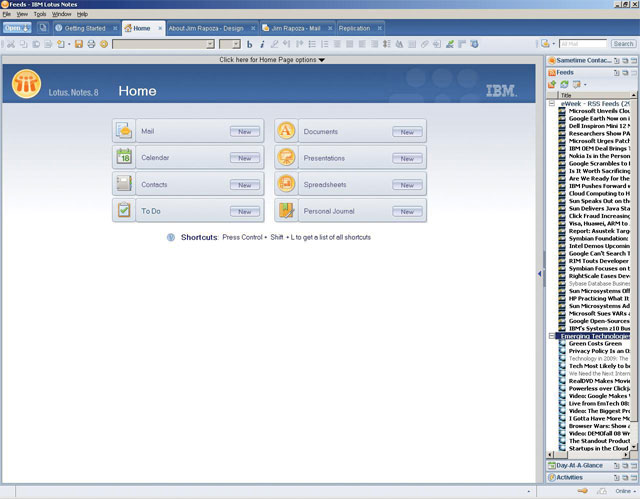Click the Mail envelope icon
The image size is (640, 499).
coord(124,131)
